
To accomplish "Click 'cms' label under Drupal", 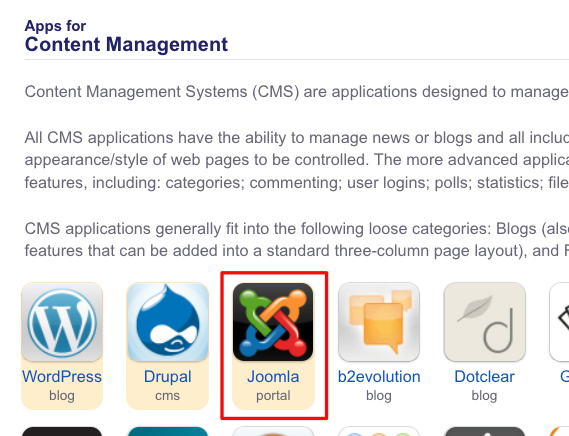I will coord(168,395).
